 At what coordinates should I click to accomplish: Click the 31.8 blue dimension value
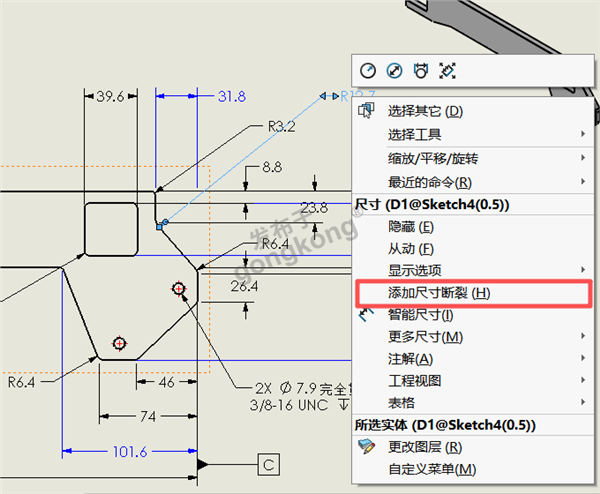coord(231,96)
